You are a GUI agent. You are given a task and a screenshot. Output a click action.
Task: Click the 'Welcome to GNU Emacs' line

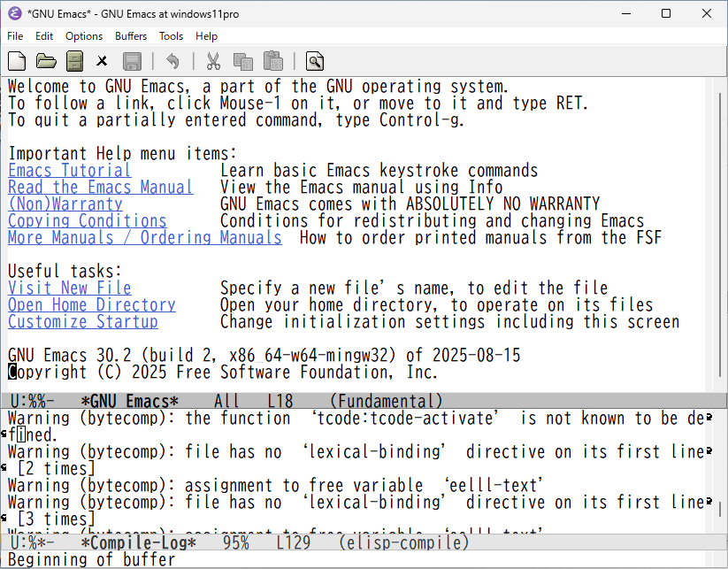point(258,87)
